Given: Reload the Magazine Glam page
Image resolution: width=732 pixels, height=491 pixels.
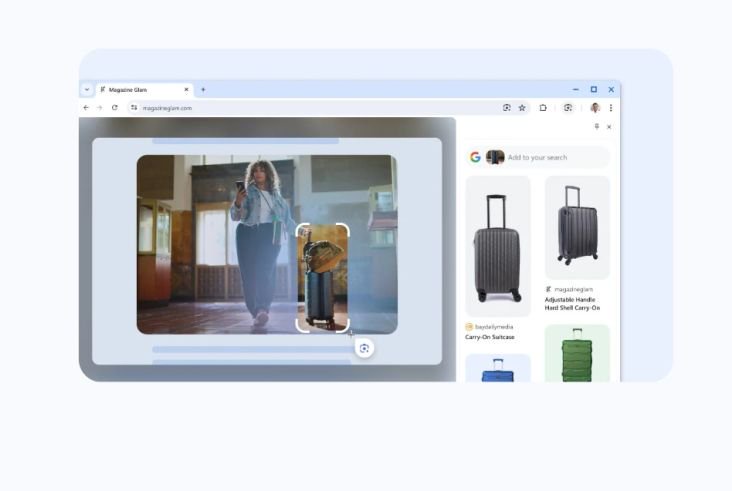Looking at the screenshot, I should coord(114,108).
